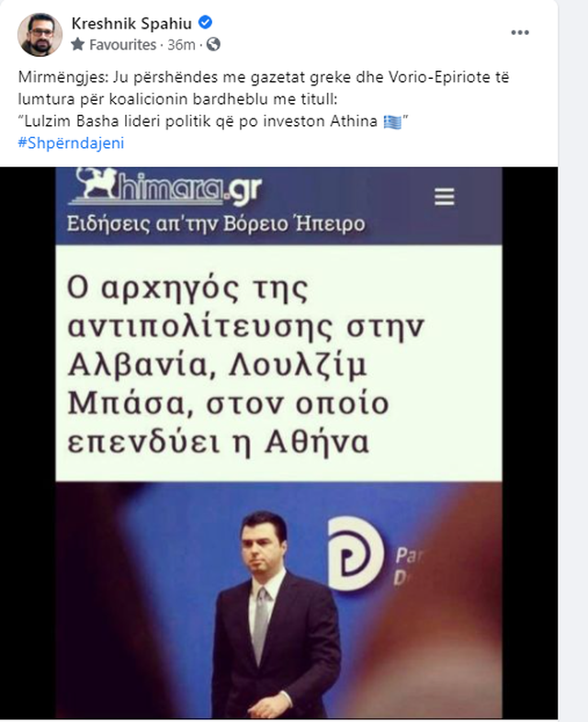The image size is (588, 722).
Task: Open the 36m post timestamp
Action: coord(181,45)
